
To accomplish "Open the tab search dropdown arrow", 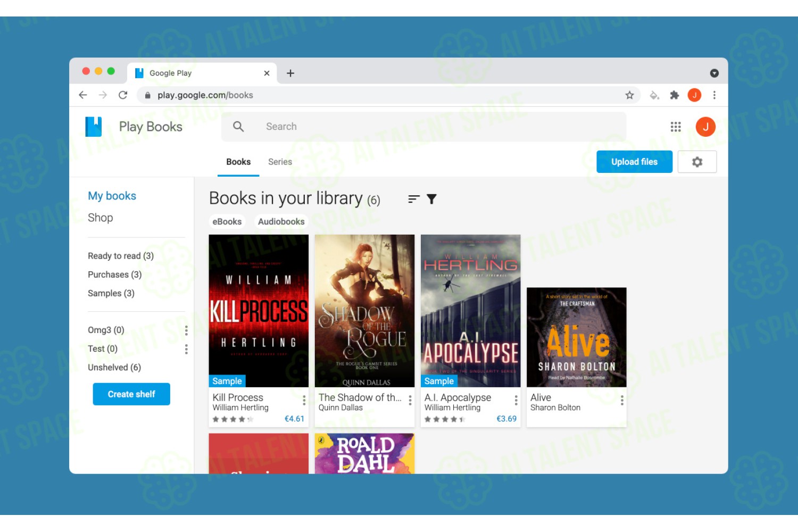I will point(714,73).
